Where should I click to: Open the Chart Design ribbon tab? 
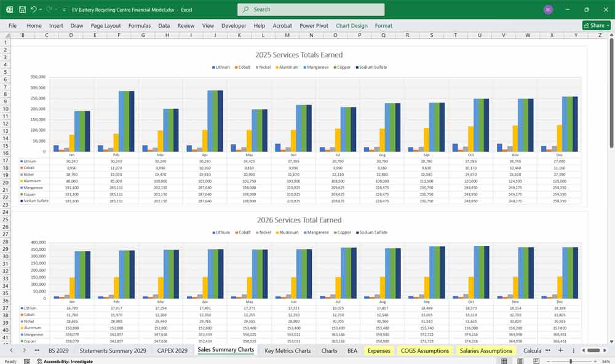coord(351,26)
